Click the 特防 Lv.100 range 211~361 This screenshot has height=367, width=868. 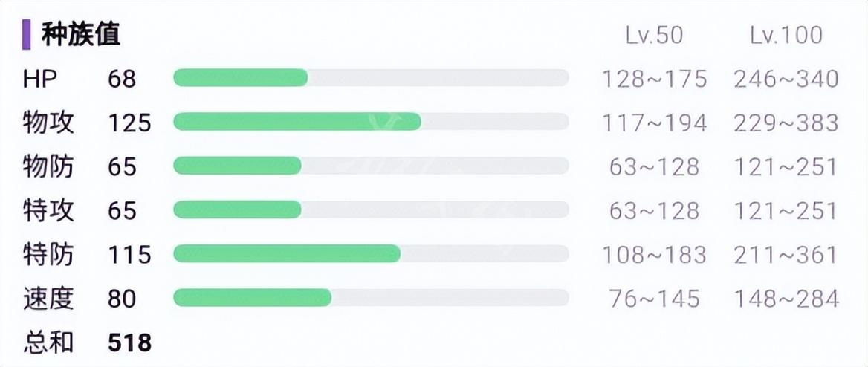point(786,255)
